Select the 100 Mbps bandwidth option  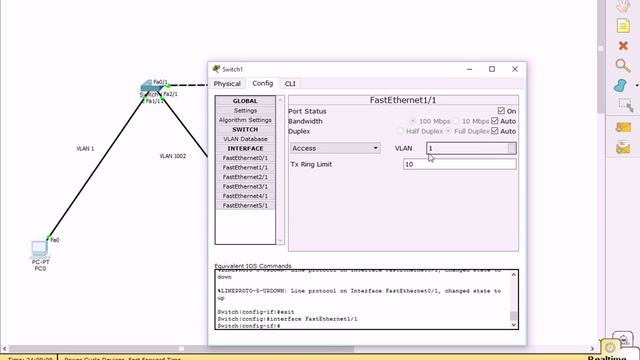(x=412, y=121)
